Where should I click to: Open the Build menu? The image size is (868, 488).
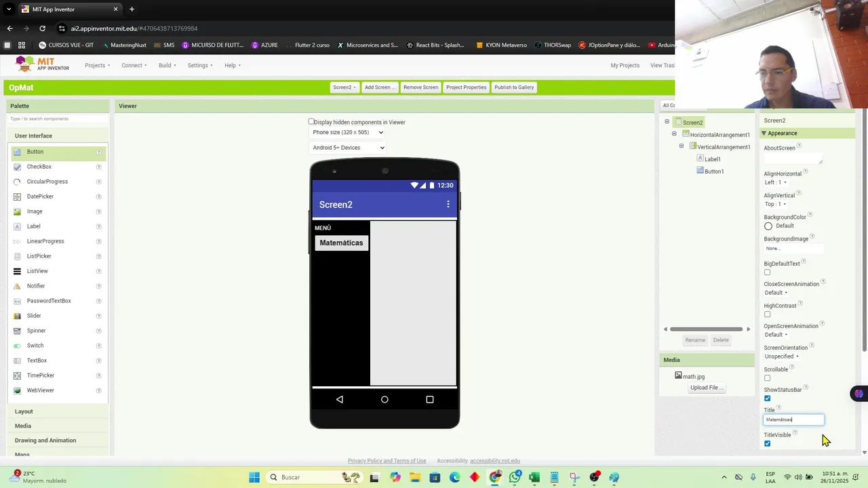(x=167, y=66)
